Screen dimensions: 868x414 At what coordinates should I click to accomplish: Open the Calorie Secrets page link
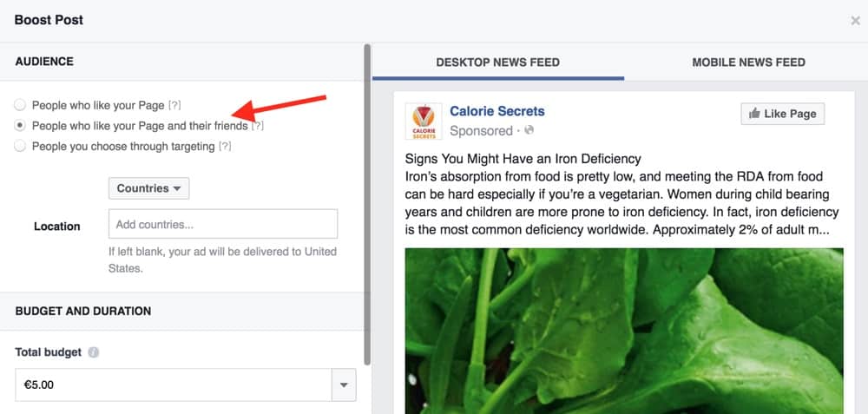pos(497,111)
